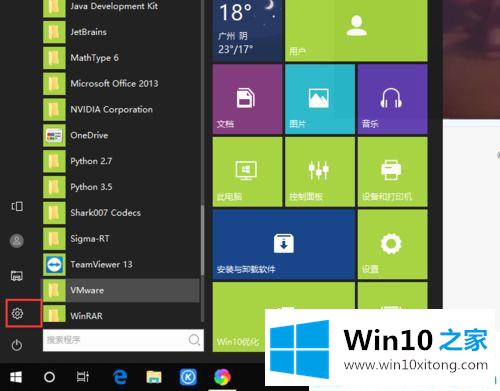Viewport: 500px width, 391px height.
Task: Open the 文档 (Documents) tile
Action: 247,99
